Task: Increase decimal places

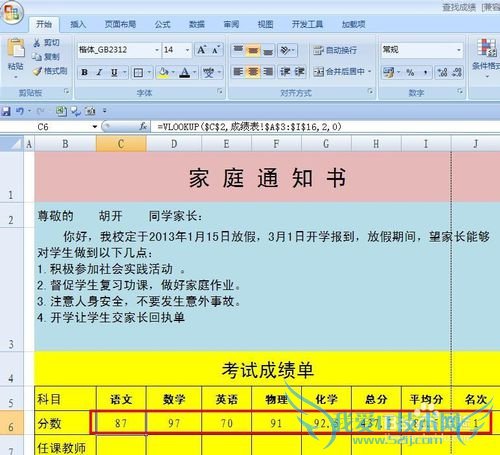Action: click(443, 72)
